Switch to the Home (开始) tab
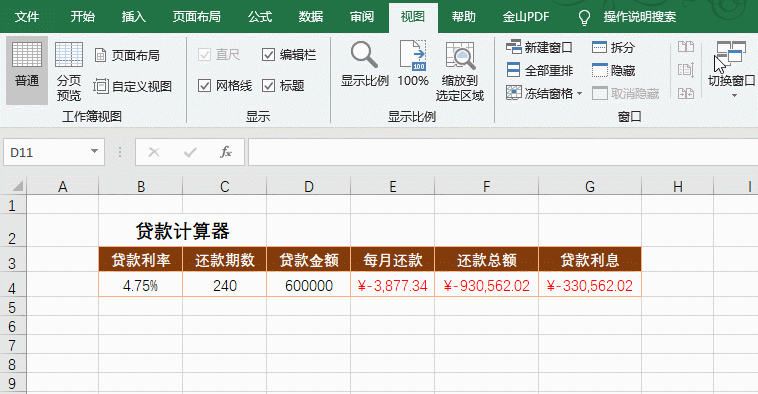The height and width of the screenshot is (394, 758). (83, 17)
